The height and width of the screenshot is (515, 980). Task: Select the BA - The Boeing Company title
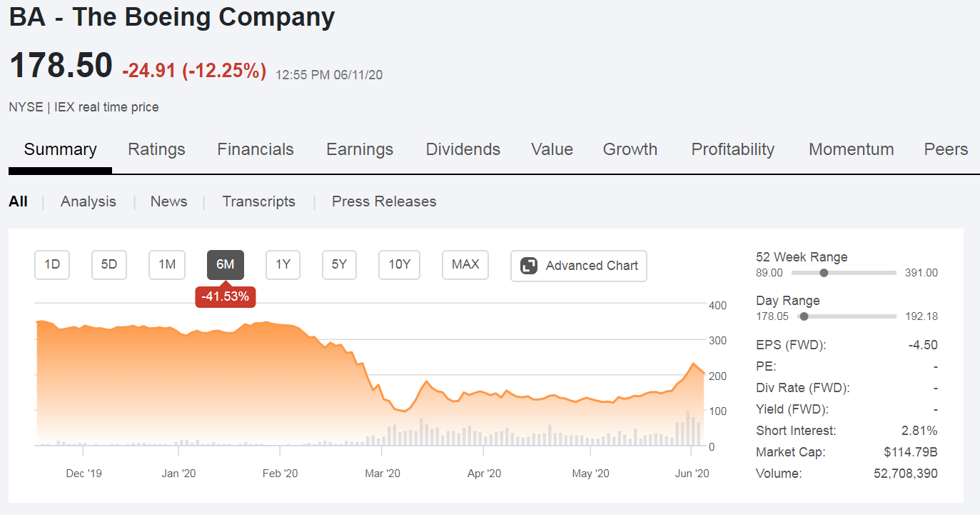click(172, 17)
